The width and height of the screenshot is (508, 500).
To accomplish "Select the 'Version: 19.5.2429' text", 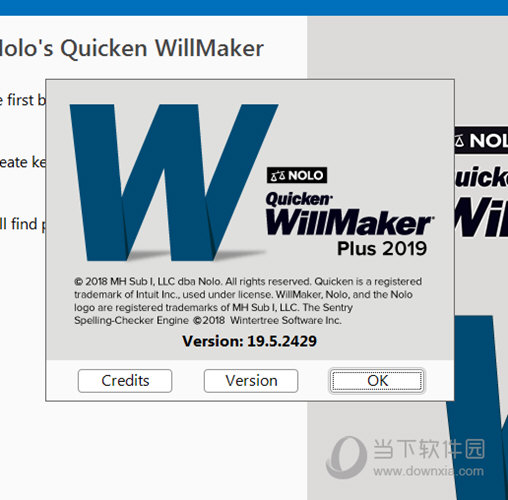I will pos(249,341).
